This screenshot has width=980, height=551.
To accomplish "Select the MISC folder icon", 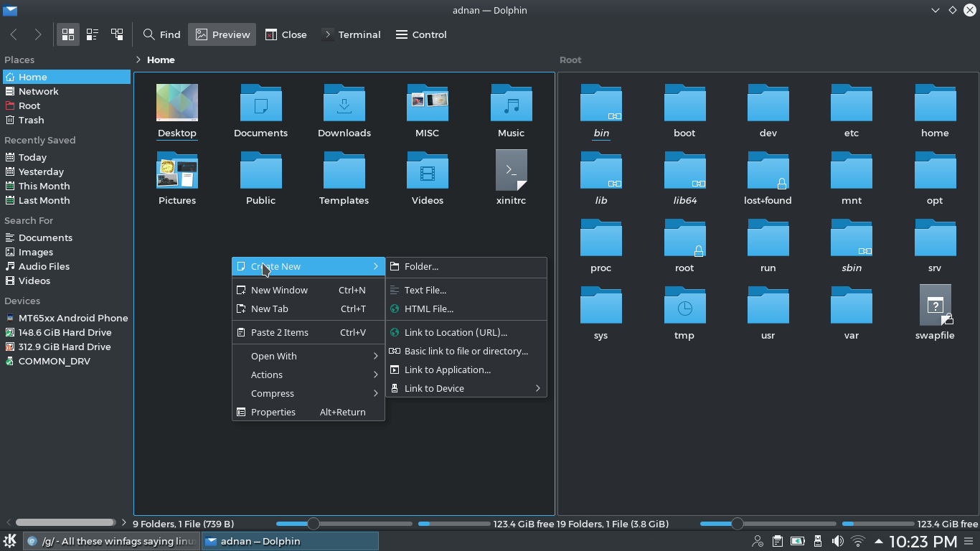I will 428,103.
